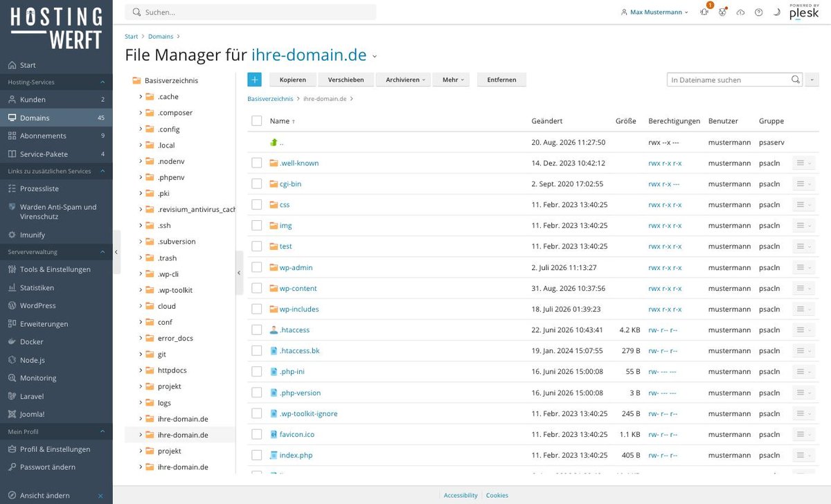Open Imunify in the sidebar
The image size is (831, 504).
[x=56, y=235]
